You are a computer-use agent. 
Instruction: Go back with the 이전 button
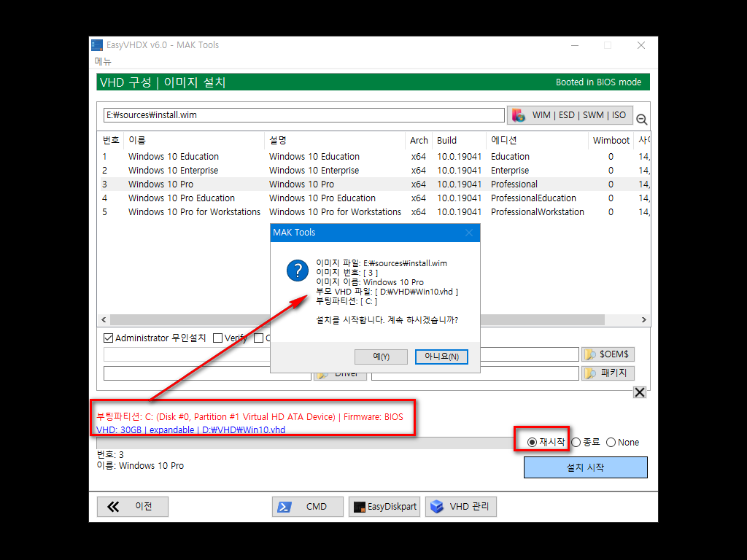click(x=133, y=507)
